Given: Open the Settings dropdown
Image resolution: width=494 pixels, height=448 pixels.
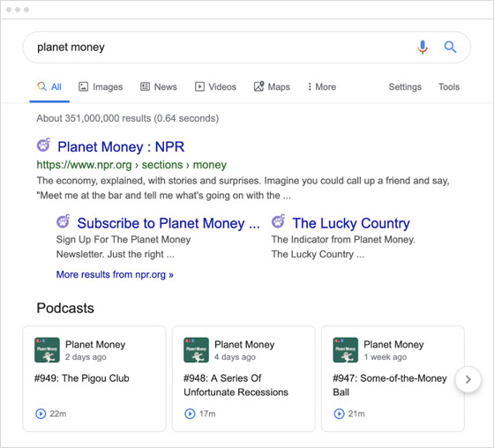Looking at the screenshot, I should (405, 86).
